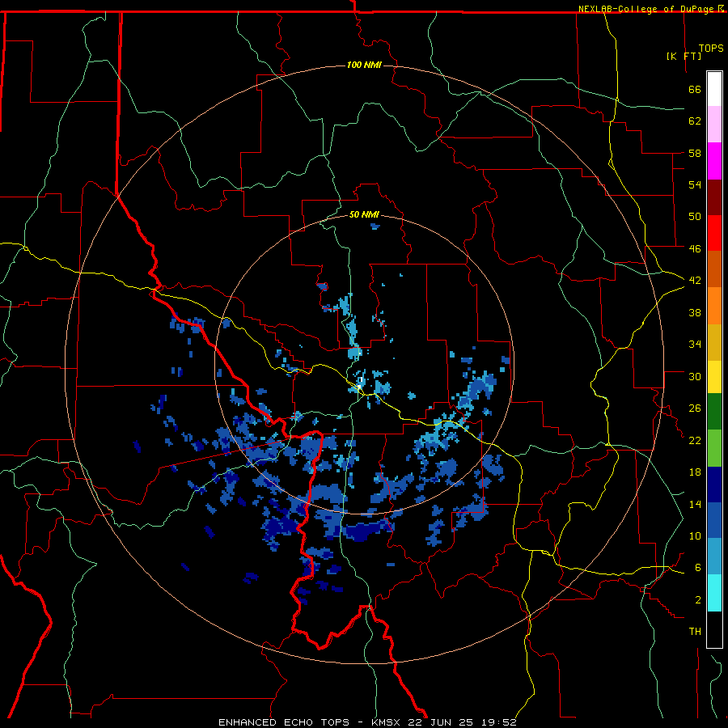The image size is (728, 728).
Task: Click the '18' legend value
Action: [x=695, y=472]
